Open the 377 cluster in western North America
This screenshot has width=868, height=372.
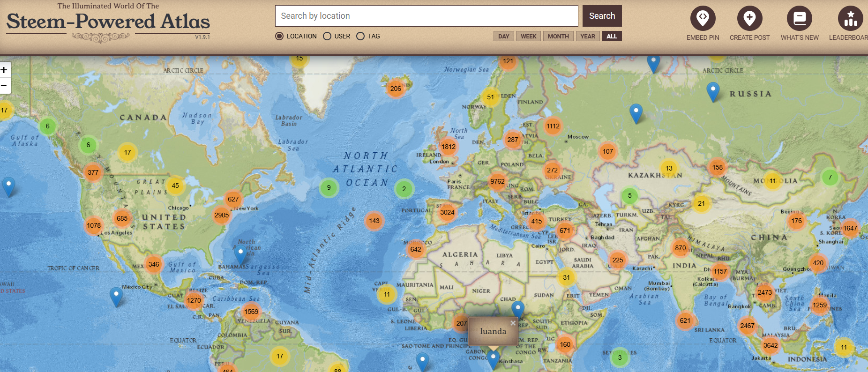[x=93, y=172]
